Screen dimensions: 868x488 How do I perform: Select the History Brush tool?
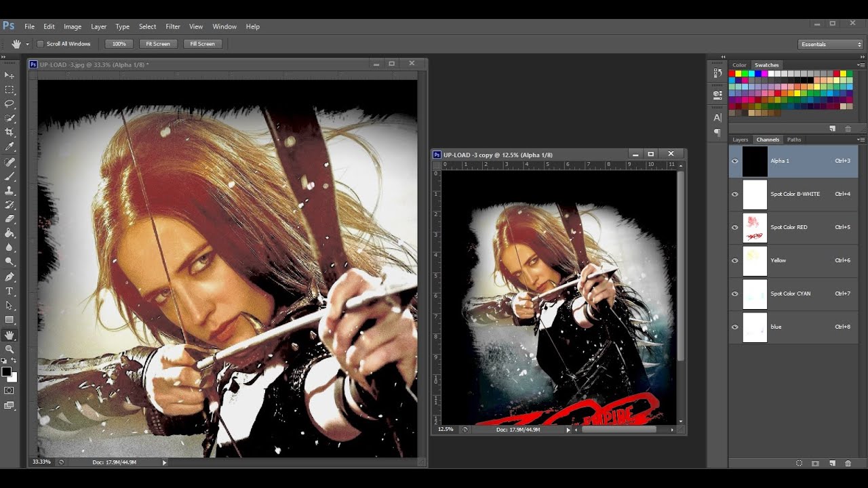click(x=9, y=205)
